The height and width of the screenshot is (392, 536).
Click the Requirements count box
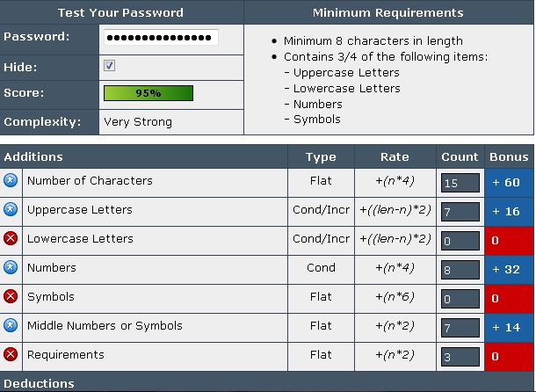[460, 357]
